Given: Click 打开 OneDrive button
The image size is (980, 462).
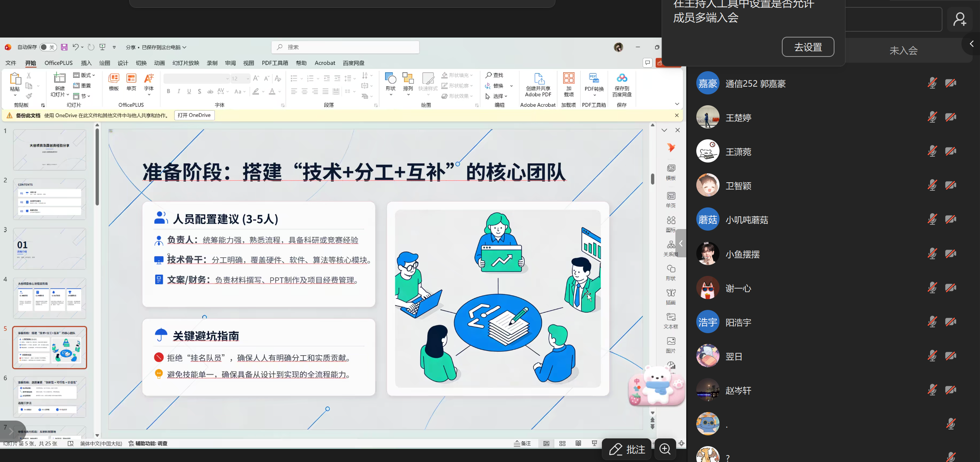Looking at the screenshot, I should (x=194, y=115).
